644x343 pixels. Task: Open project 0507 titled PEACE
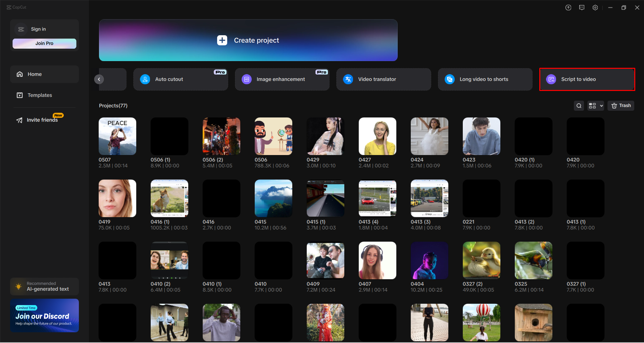(117, 136)
